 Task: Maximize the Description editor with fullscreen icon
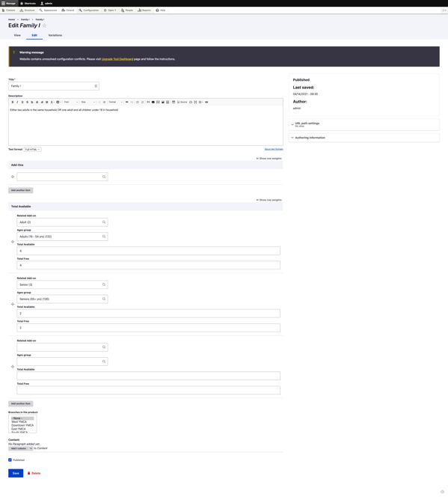(x=195, y=102)
